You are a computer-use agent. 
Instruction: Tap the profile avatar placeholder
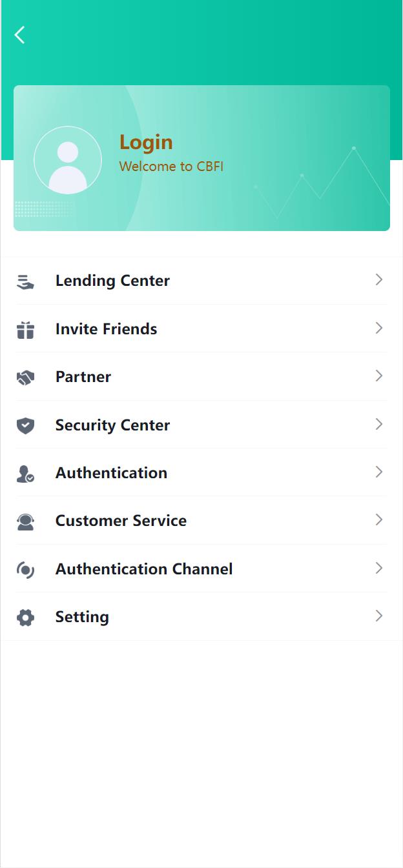pos(68,160)
